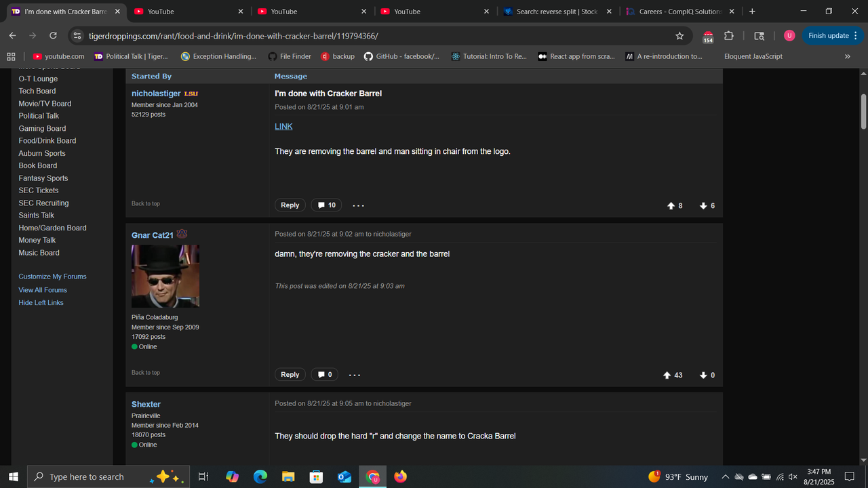Open nicholastiger's profile link
Screen dimensions: 868x488
point(156,94)
